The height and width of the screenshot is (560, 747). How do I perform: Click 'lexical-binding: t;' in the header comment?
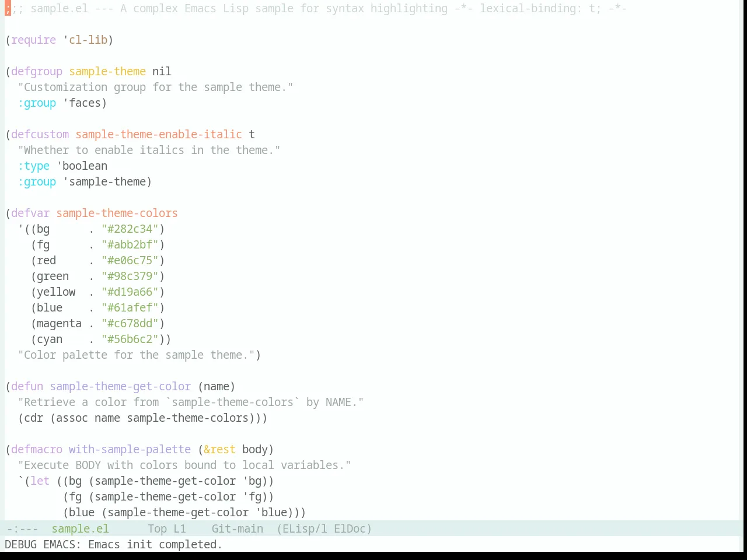[540, 8]
